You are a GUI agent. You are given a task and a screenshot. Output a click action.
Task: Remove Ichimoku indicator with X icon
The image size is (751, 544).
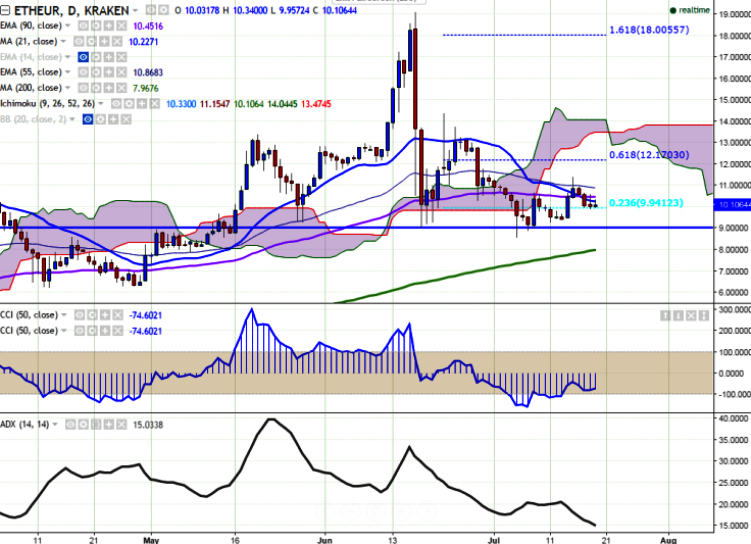coord(154,104)
